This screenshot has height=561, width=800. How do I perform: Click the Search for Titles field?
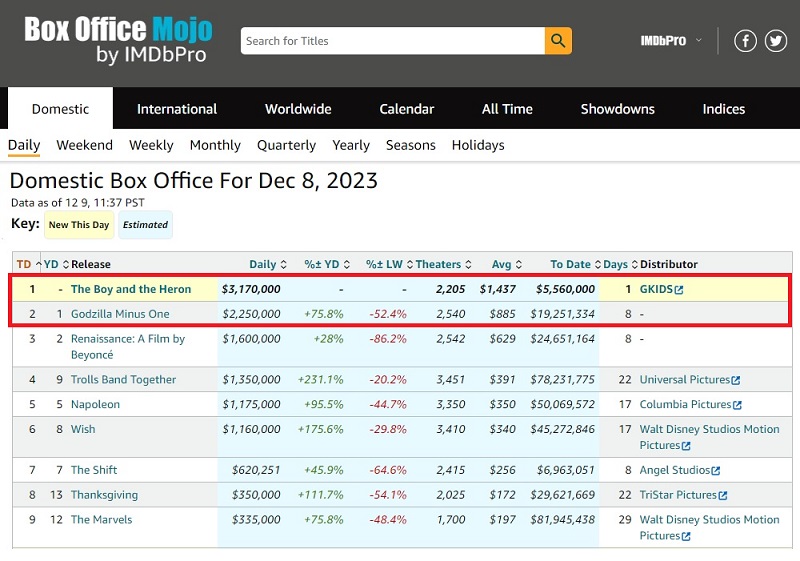(392, 41)
